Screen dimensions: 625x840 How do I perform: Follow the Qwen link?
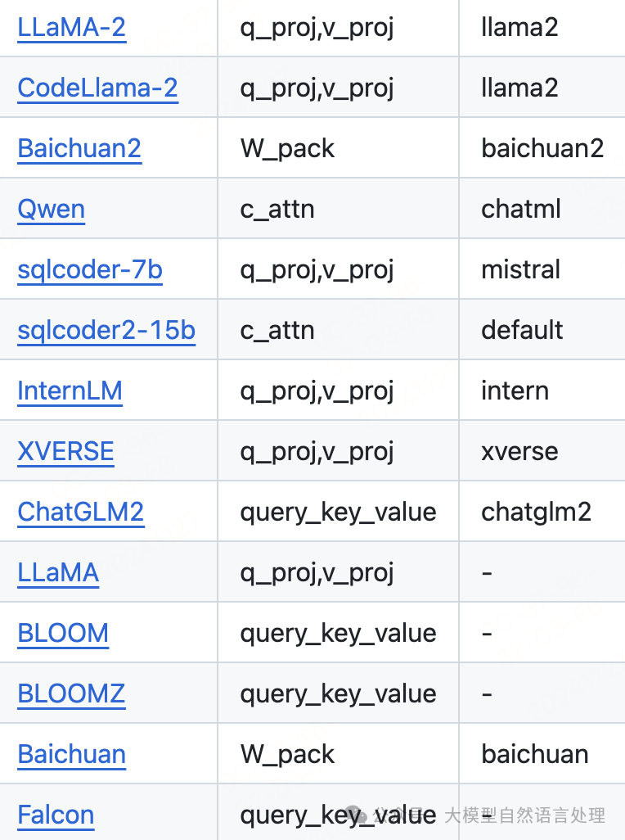pyautogui.click(x=51, y=210)
